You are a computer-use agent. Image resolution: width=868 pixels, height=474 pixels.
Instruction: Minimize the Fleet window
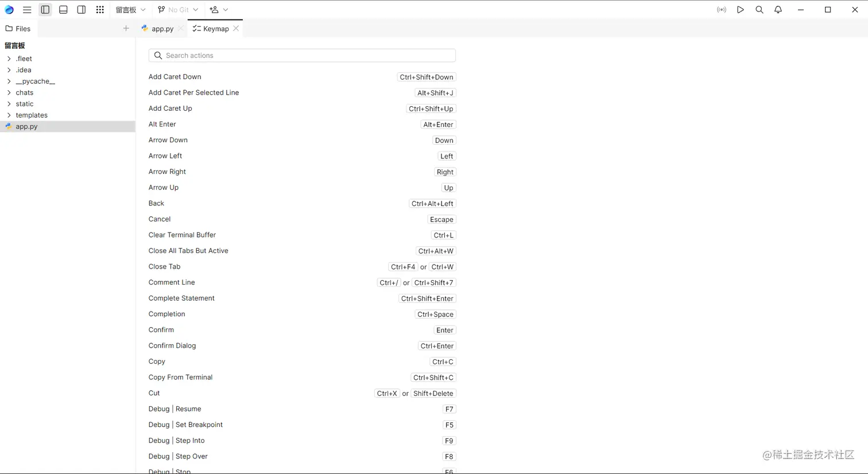tap(801, 10)
